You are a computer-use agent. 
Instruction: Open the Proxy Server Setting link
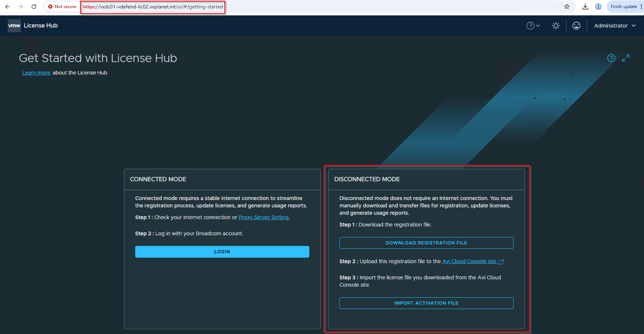(x=264, y=217)
